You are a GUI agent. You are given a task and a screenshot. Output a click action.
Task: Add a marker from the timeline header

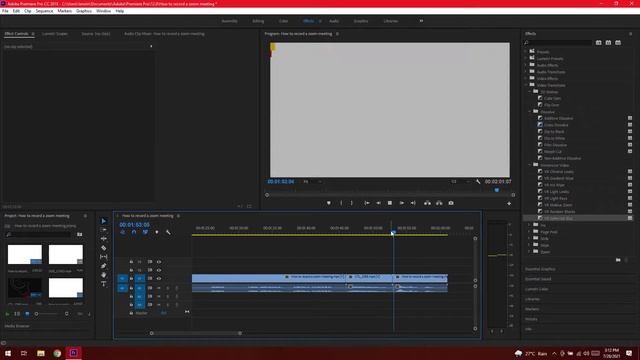click(157, 232)
